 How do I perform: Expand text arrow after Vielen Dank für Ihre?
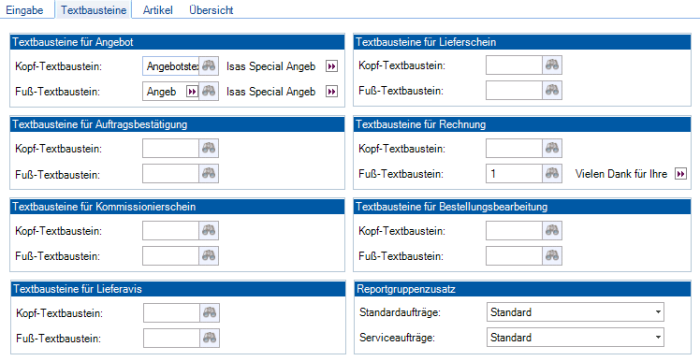click(x=681, y=174)
